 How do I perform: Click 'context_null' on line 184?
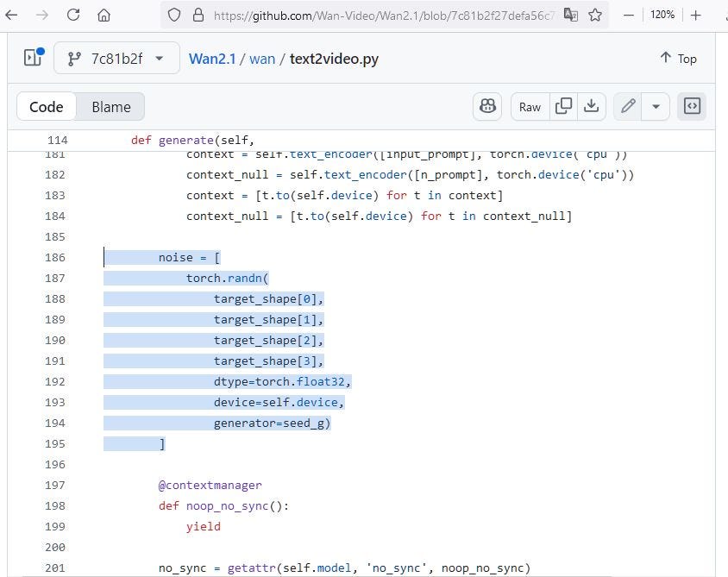tap(227, 216)
